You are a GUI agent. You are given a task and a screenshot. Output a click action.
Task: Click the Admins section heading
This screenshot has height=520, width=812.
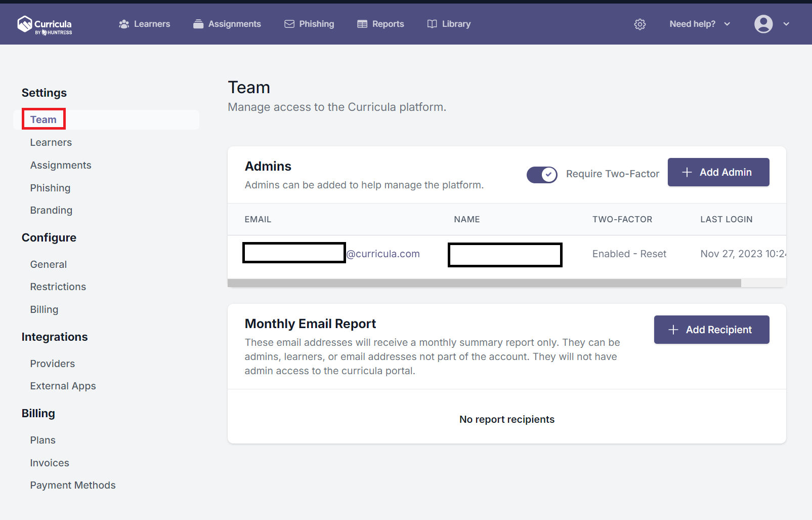pos(268,166)
